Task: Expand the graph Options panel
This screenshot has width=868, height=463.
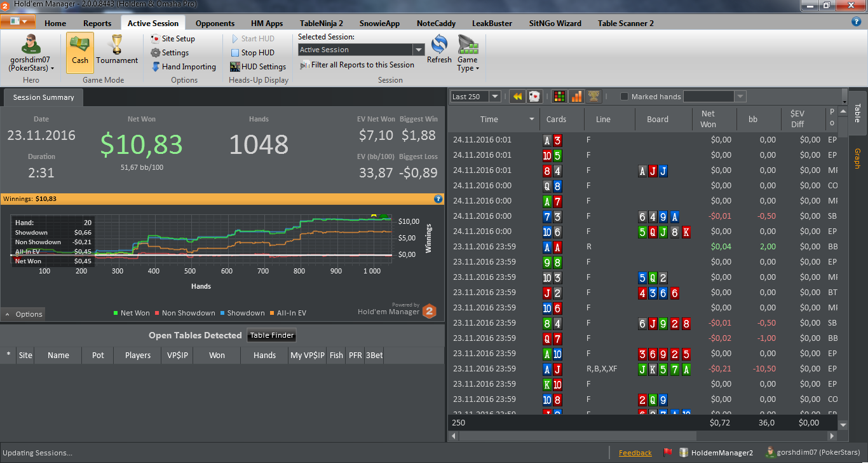Action: point(24,314)
